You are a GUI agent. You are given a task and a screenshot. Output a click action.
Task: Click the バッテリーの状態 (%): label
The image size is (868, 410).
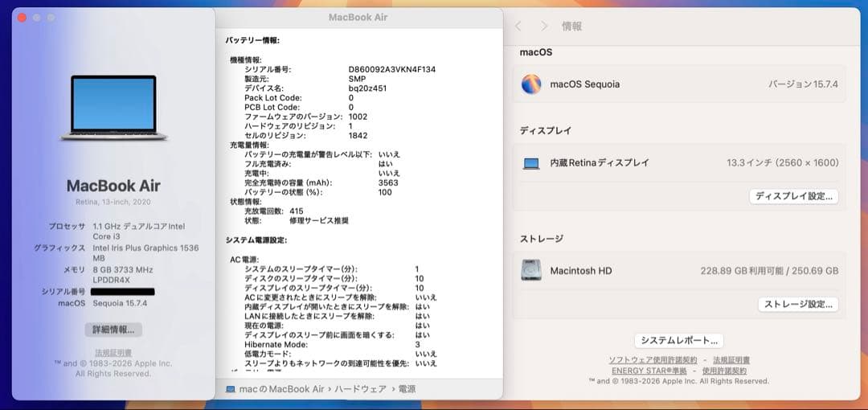click(x=283, y=192)
